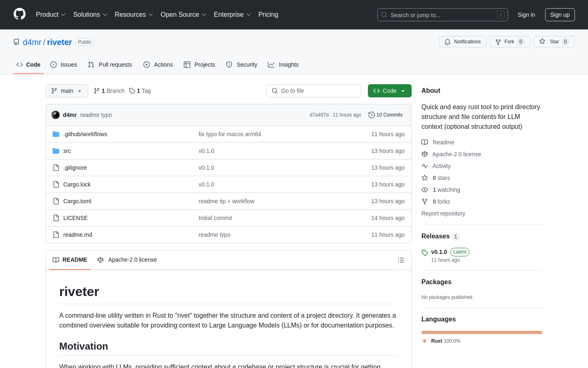The height and width of the screenshot is (368, 588).
Task: Open the riveter repository link
Action: [59, 42]
